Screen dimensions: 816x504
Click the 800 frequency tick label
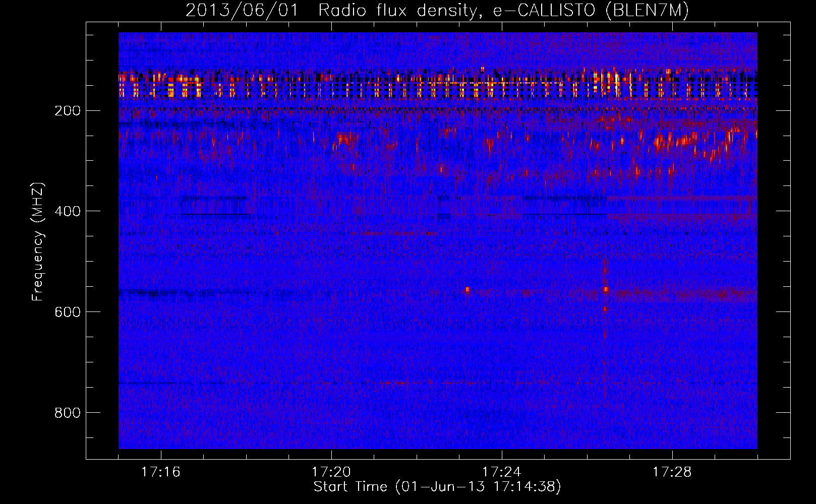pyautogui.click(x=67, y=413)
